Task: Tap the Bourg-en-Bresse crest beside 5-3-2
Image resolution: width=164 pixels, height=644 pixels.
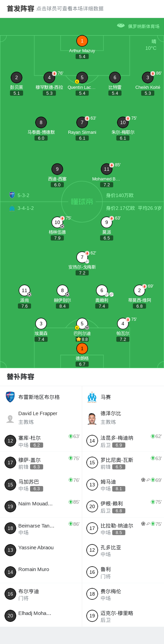Action: click(x=12, y=195)
